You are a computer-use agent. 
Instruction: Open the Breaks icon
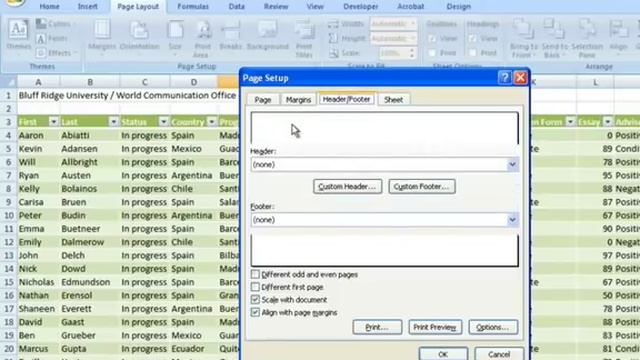coord(231,31)
